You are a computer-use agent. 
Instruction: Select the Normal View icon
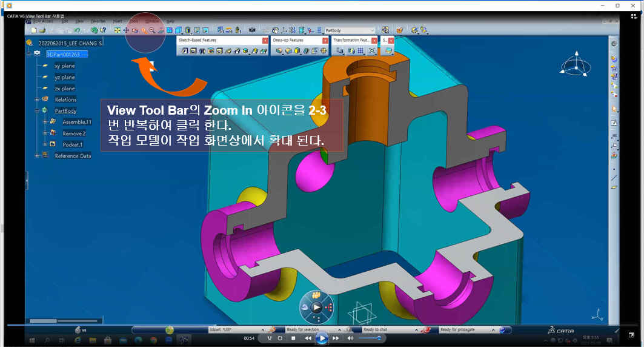(x=161, y=30)
